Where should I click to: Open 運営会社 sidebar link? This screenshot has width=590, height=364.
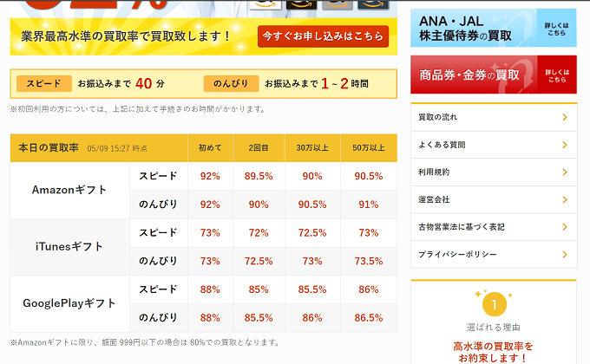494,199
